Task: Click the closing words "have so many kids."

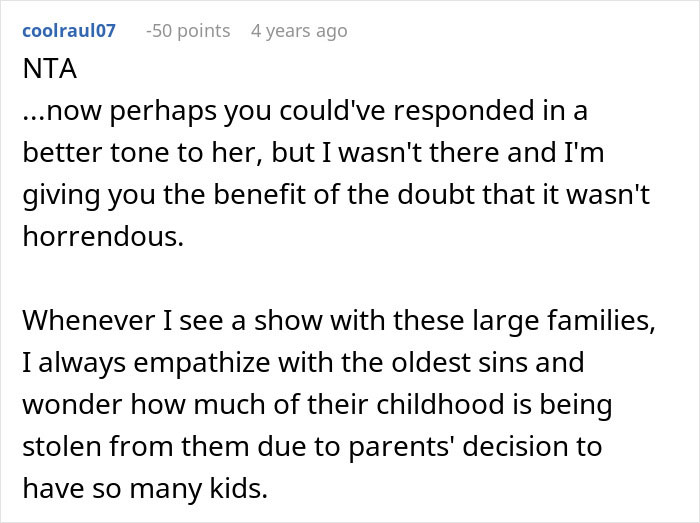Action: 130,486
